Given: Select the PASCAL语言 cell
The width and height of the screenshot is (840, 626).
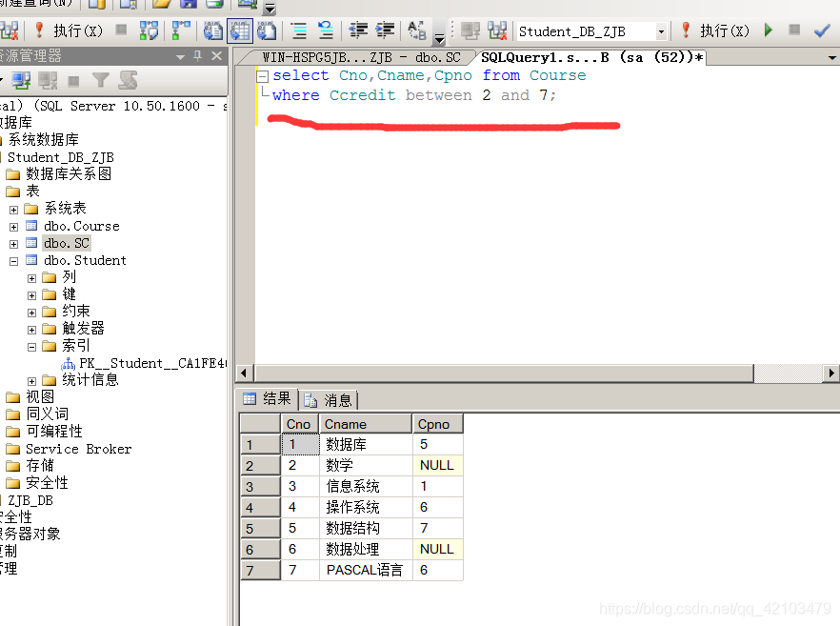Looking at the screenshot, I should [366, 570].
